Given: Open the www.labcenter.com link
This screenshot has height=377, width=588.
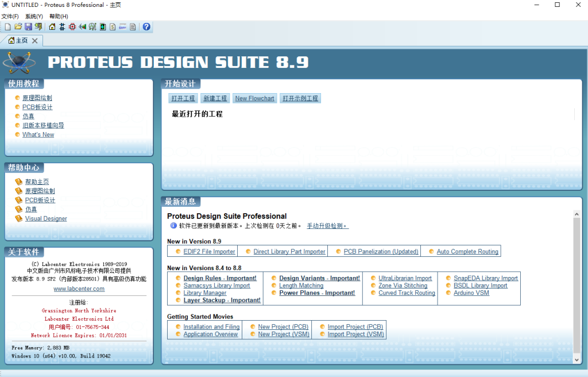Looking at the screenshot, I should [79, 289].
